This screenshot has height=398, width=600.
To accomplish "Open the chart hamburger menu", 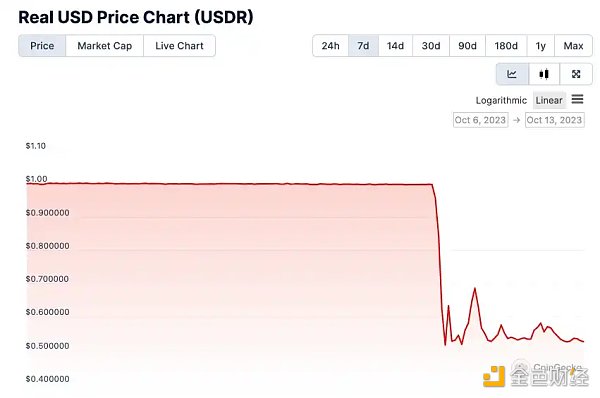I will [577, 100].
